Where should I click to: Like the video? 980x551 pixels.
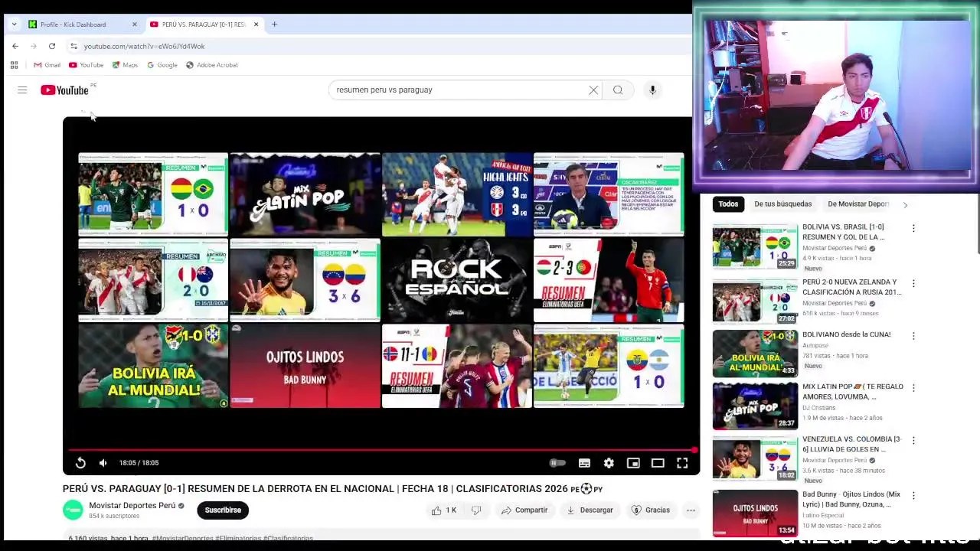coord(443,510)
